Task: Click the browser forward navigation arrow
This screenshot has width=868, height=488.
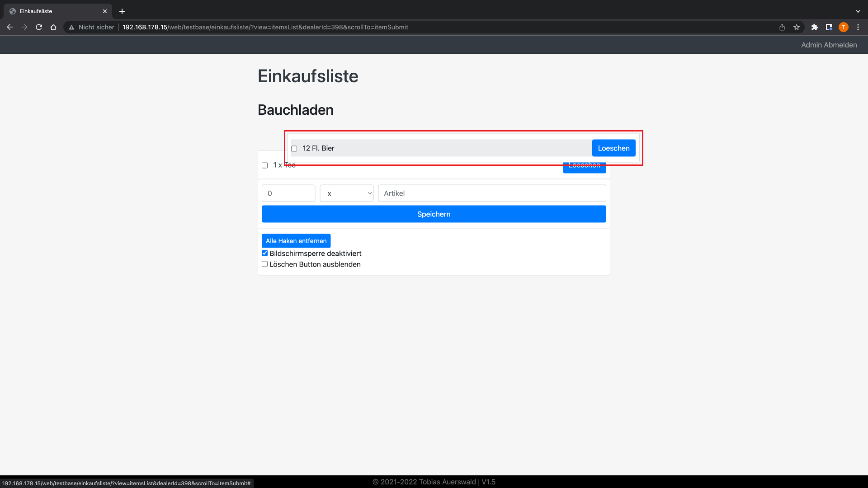Action: pyautogui.click(x=24, y=27)
